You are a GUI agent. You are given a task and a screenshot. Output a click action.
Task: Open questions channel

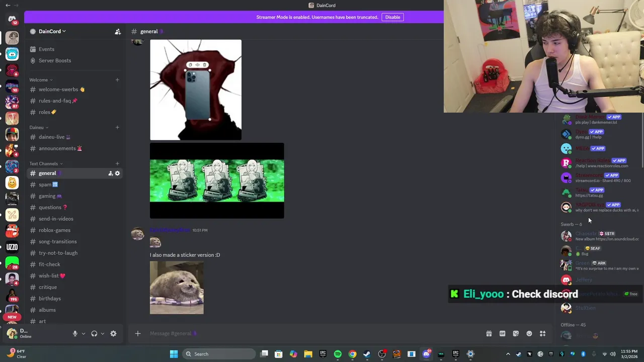pyautogui.click(x=50, y=208)
